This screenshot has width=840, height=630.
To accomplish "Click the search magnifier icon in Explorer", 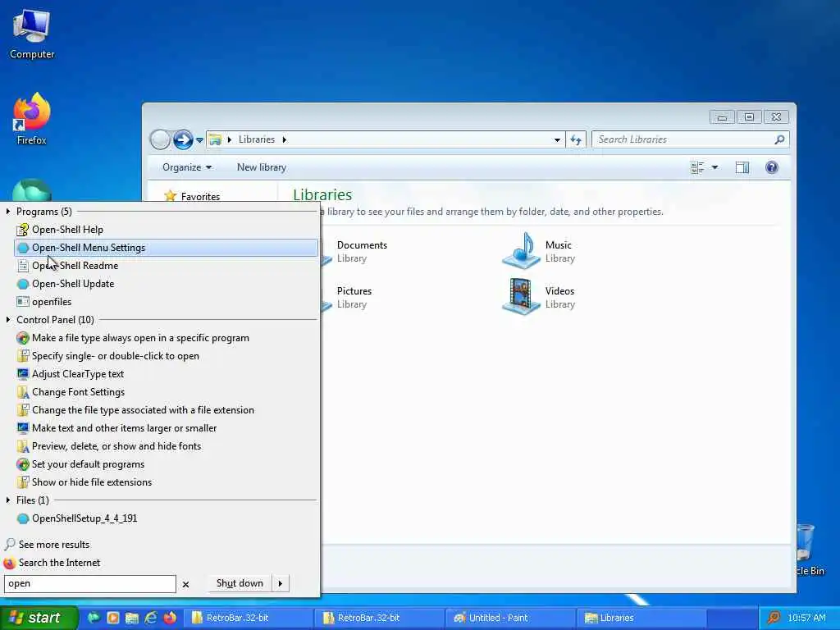I will pos(779,139).
